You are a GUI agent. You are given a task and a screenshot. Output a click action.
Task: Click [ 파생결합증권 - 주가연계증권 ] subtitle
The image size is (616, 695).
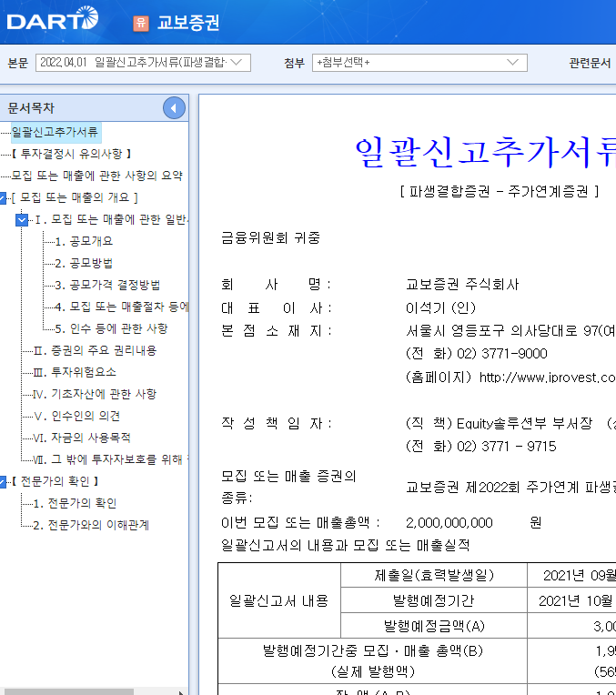(x=500, y=191)
